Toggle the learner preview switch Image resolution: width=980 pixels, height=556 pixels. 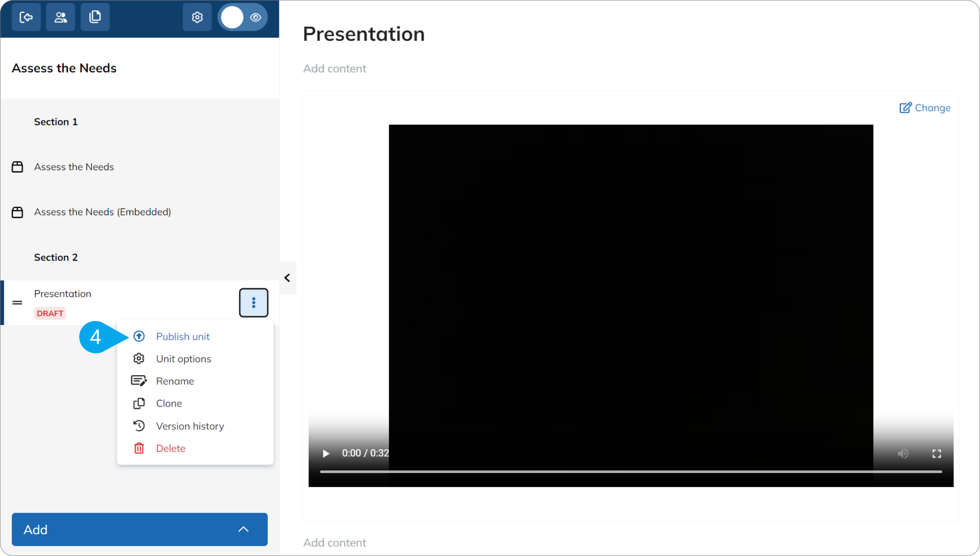pyautogui.click(x=243, y=17)
